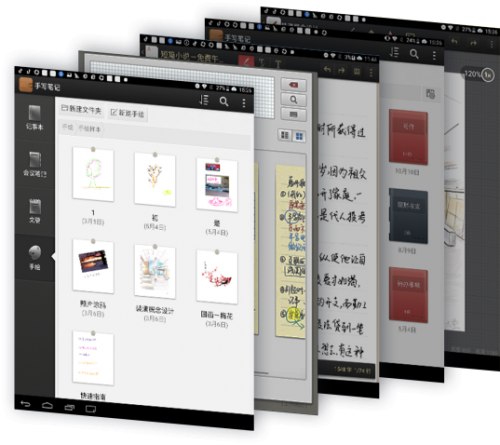Tap the Android home navigation icon
Image resolution: width=500 pixels, height=445 pixels.
(x=47, y=405)
